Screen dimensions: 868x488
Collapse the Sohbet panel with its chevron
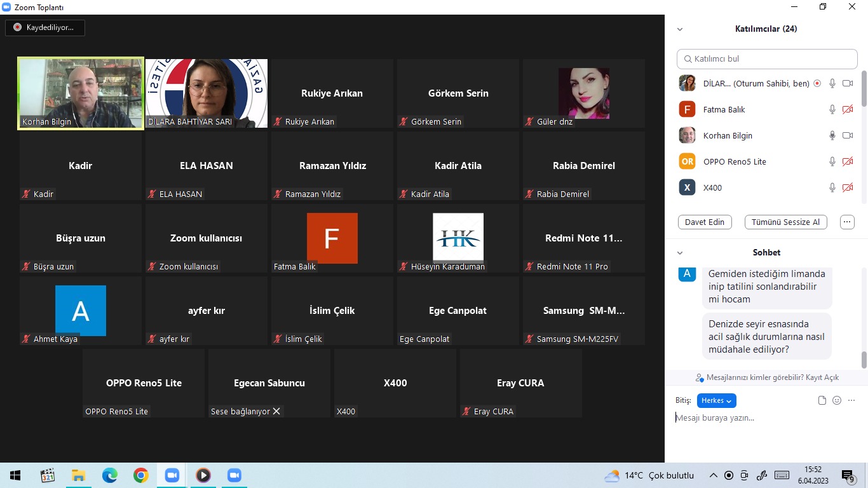point(680,253)
